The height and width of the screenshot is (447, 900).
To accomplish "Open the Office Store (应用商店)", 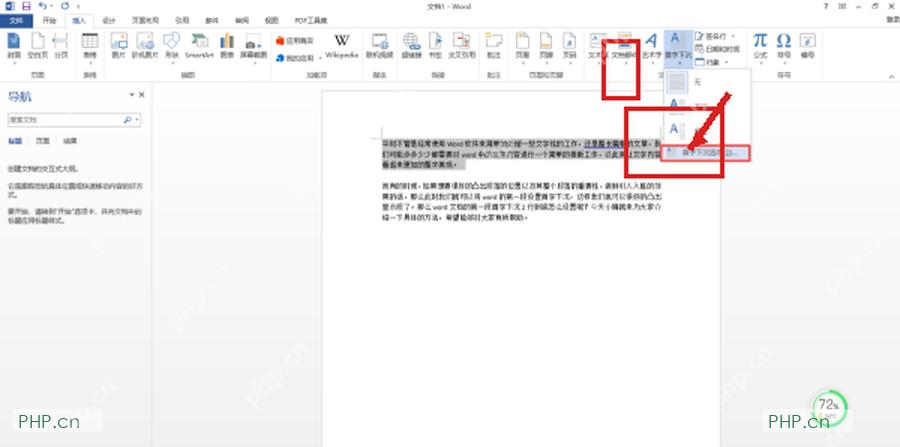I will click(294, 41).
